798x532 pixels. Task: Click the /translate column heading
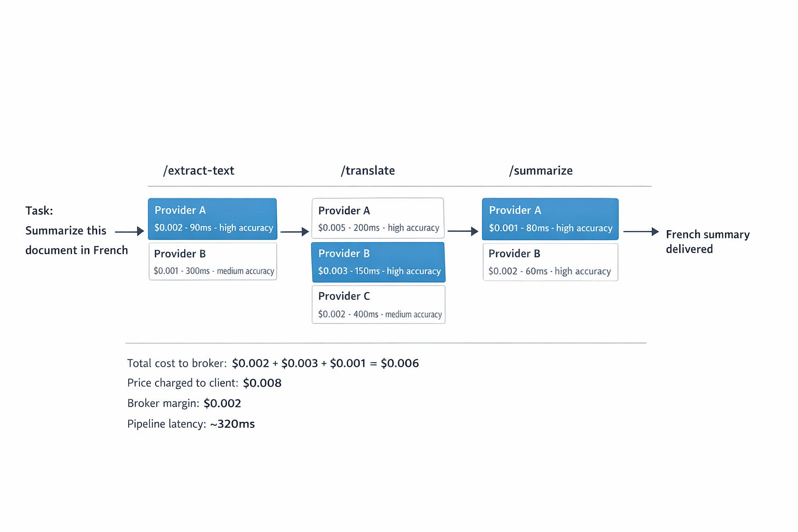click(x=368, y=170)
